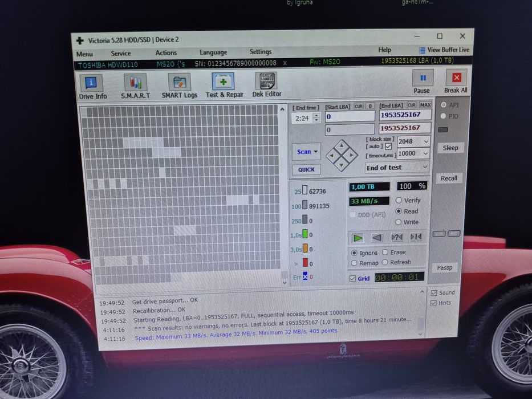Open the Menu menu
Viewport: 532px width, 399px height.
[84, 54]
